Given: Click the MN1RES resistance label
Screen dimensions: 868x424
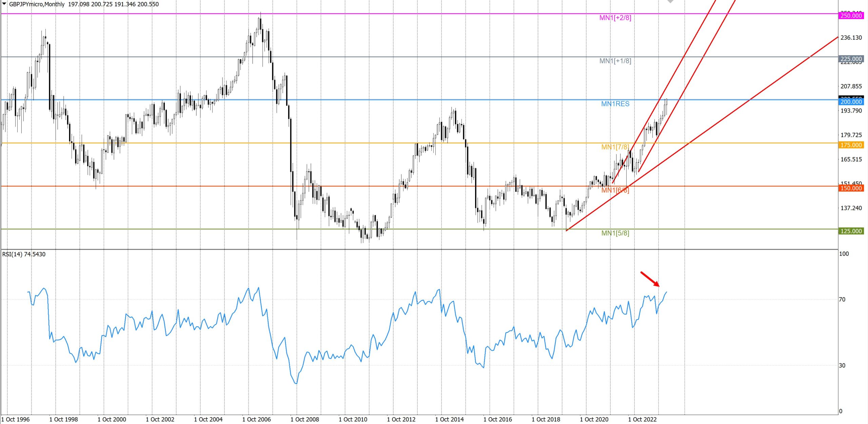Looking at the screenshot, I should pyautogui.click(x=615, y=104).
